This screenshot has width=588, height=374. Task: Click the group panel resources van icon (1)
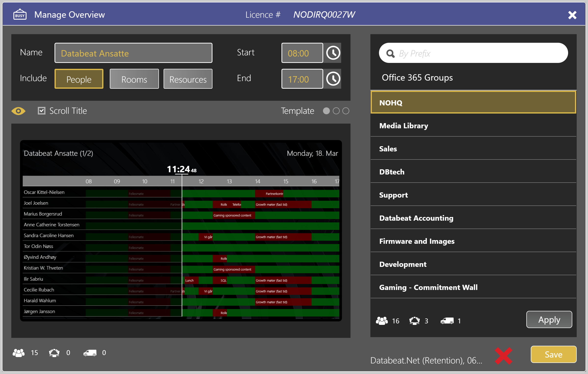pyautogui.click(x=447, y=321)
